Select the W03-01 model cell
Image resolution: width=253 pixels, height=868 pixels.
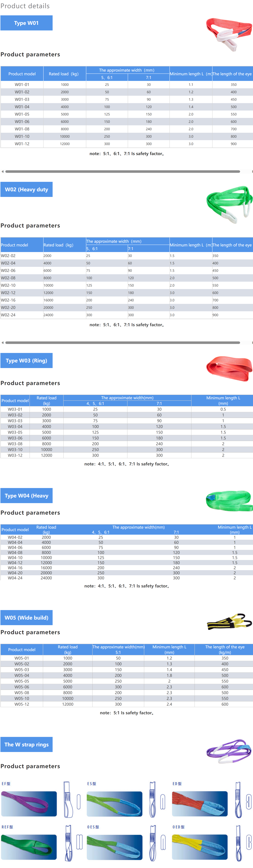15,409
